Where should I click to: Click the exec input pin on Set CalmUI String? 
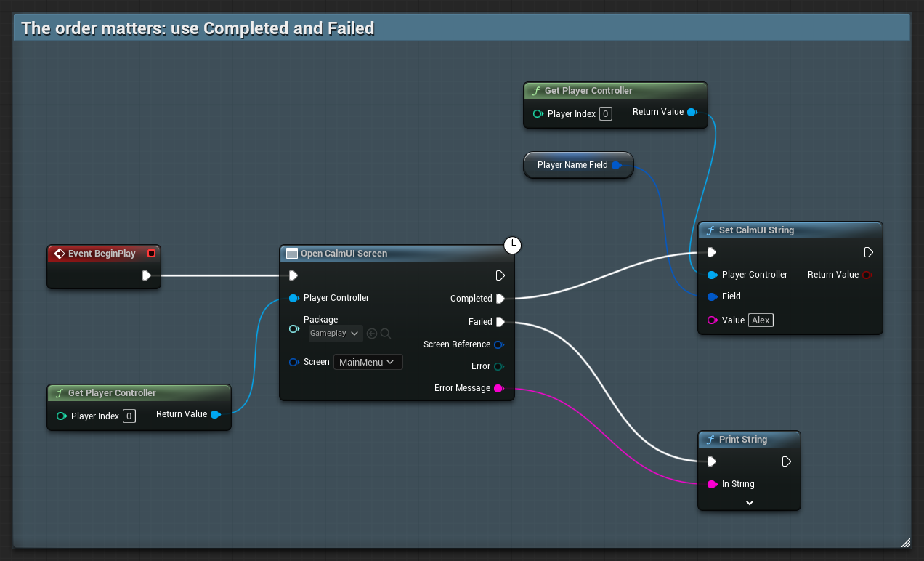coord(712,252)
